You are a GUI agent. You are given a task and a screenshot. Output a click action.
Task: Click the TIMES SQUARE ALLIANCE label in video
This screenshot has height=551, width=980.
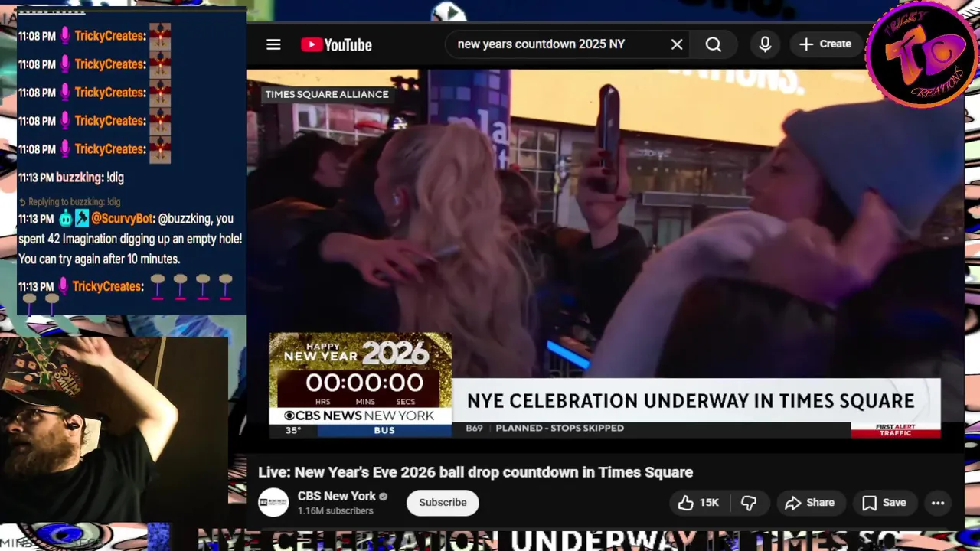[327, 94]
